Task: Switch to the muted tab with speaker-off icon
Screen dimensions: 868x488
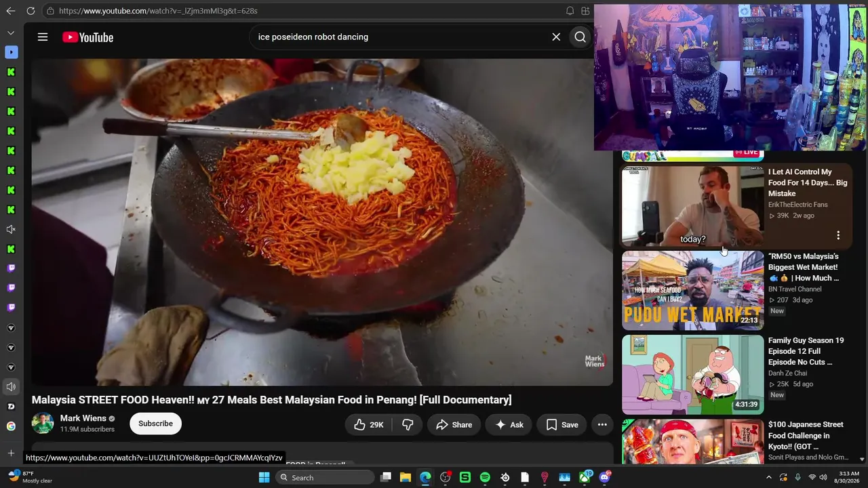Action: click(11, 230)
